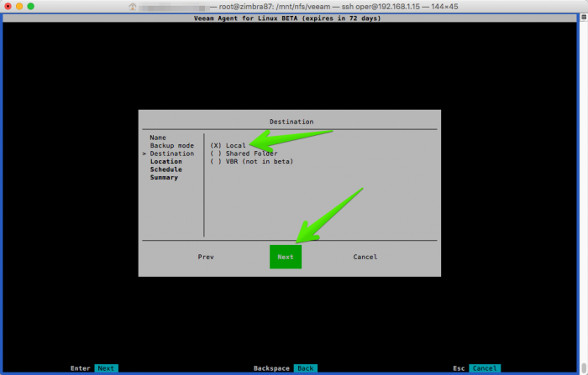Minimize terminal with the yellow button
The width and height of the screenshot is (588, 375).
tap(19, 6)
